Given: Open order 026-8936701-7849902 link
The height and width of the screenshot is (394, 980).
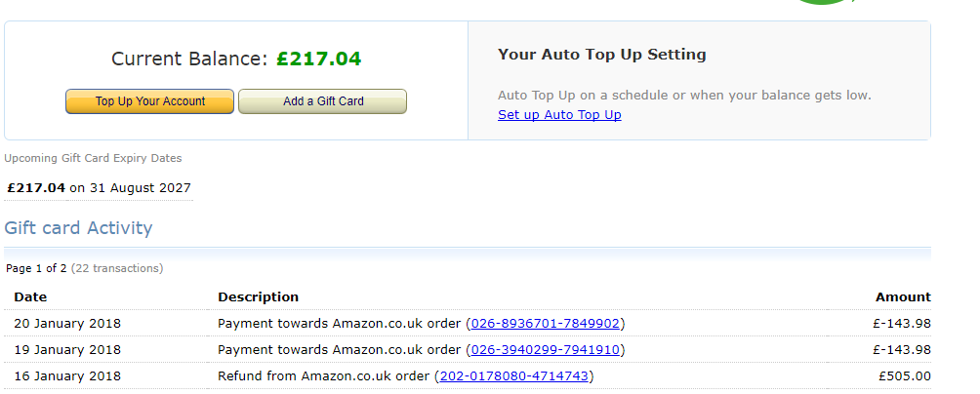Looking at the screenshot, I should tap(546, 323).
